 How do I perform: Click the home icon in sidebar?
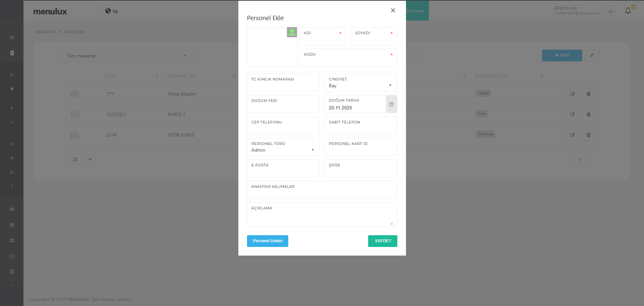12,37
